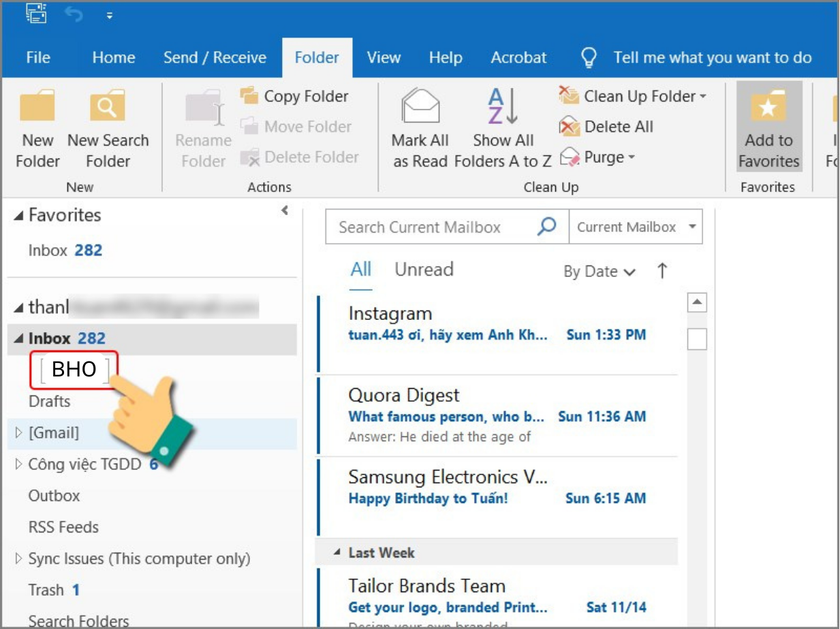The height and width of the screenshot is (629, 840).
Task: Open the Clean Up Folder dropdown
Action: tap(702, 97)
